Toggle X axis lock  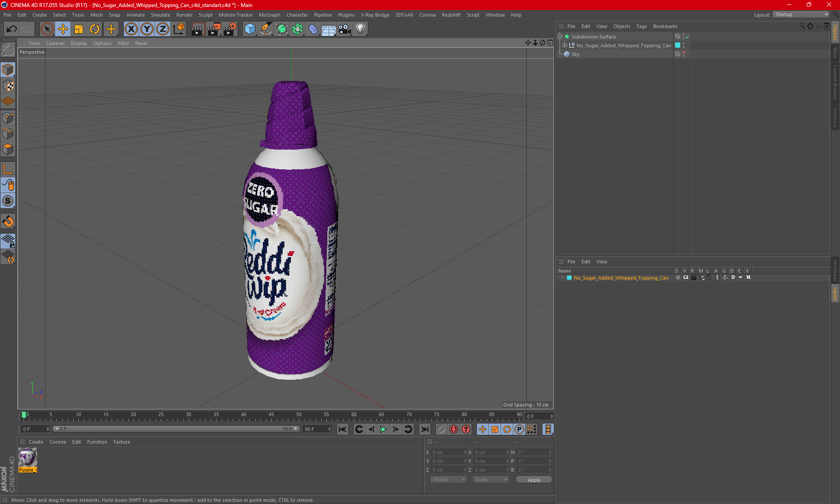131,29
